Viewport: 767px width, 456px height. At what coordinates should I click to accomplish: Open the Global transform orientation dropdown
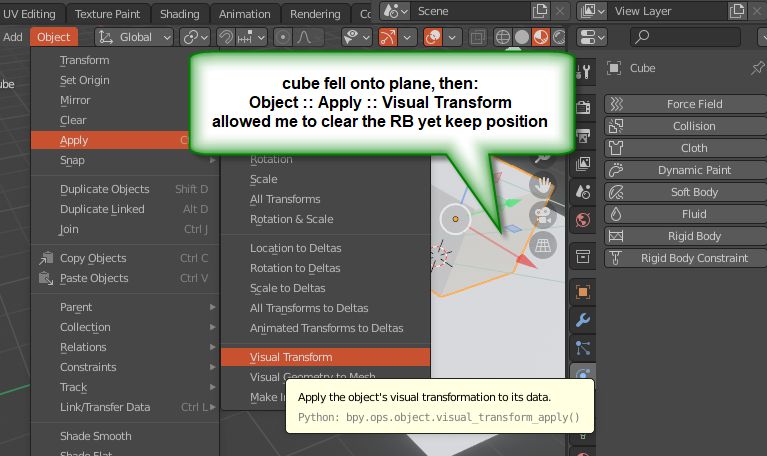134,37
